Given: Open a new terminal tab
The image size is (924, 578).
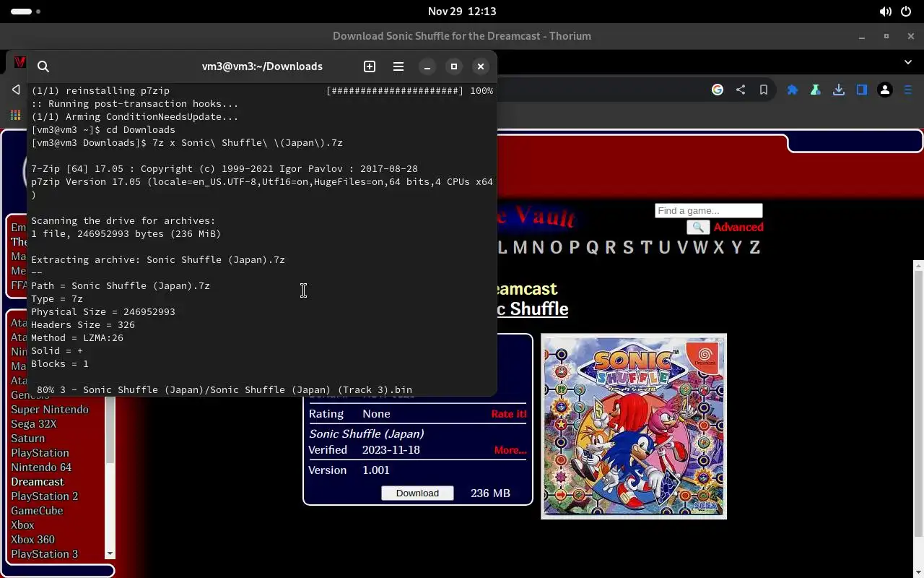Looking at the screenshot, I should (x=370, y=66).
